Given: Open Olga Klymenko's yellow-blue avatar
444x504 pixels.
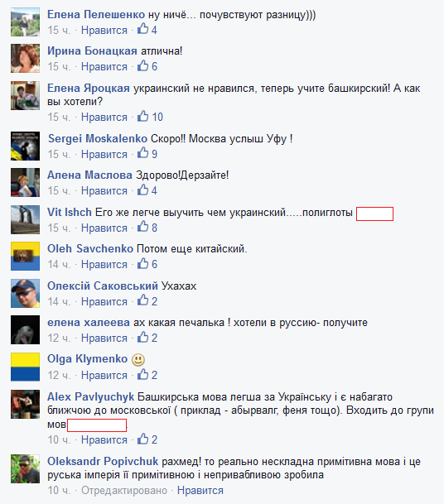Looking at the screenshot, I should 25,367.
